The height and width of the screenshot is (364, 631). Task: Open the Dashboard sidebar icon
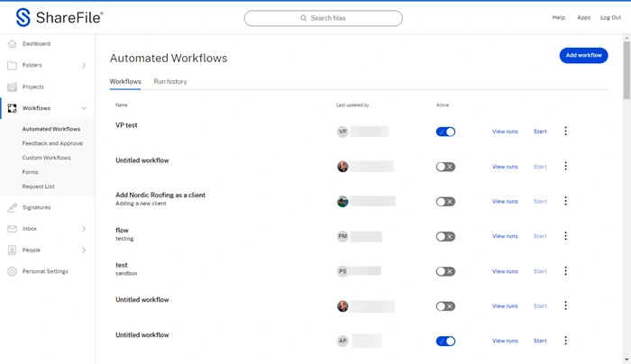(x=12, y=43)
